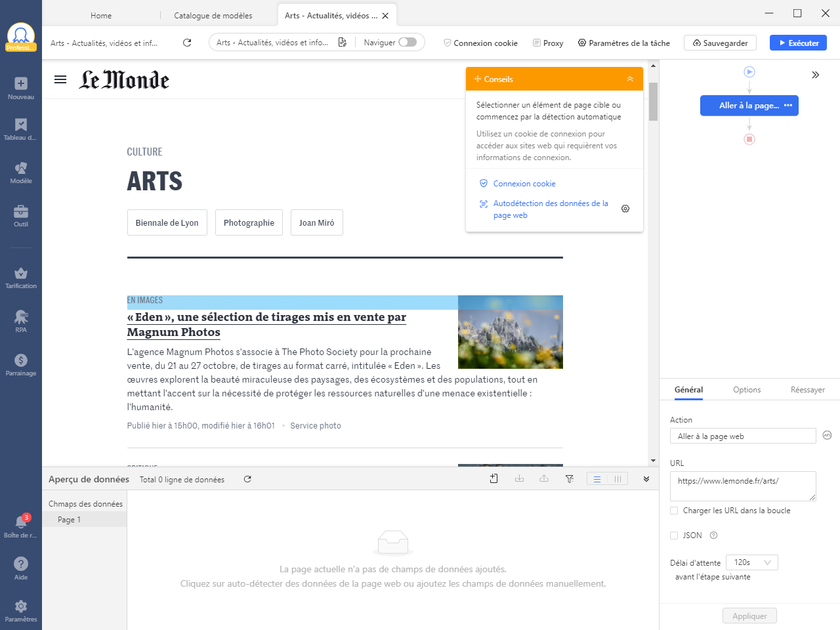This screenshot has height=630, width=840.
Task: Reload the page with refresh icon
Action: 187,43
